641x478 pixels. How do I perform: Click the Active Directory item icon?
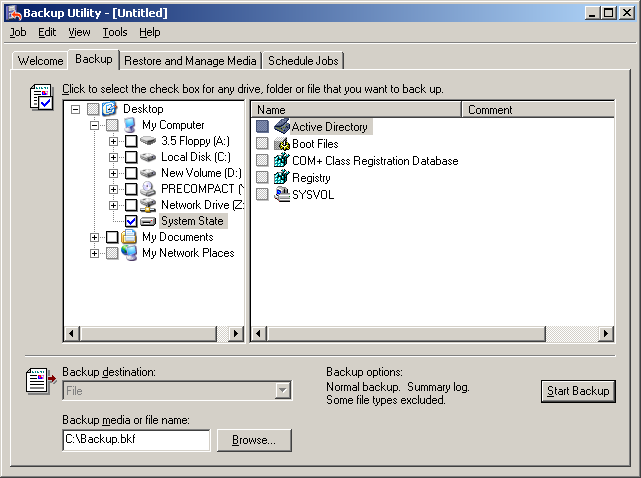coord(282,126)
